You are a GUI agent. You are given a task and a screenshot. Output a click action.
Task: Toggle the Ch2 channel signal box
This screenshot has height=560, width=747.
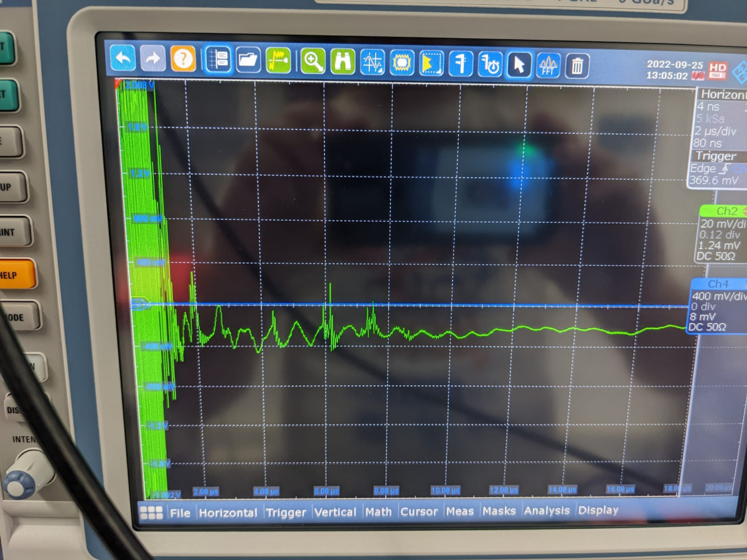tap(722, 212)
